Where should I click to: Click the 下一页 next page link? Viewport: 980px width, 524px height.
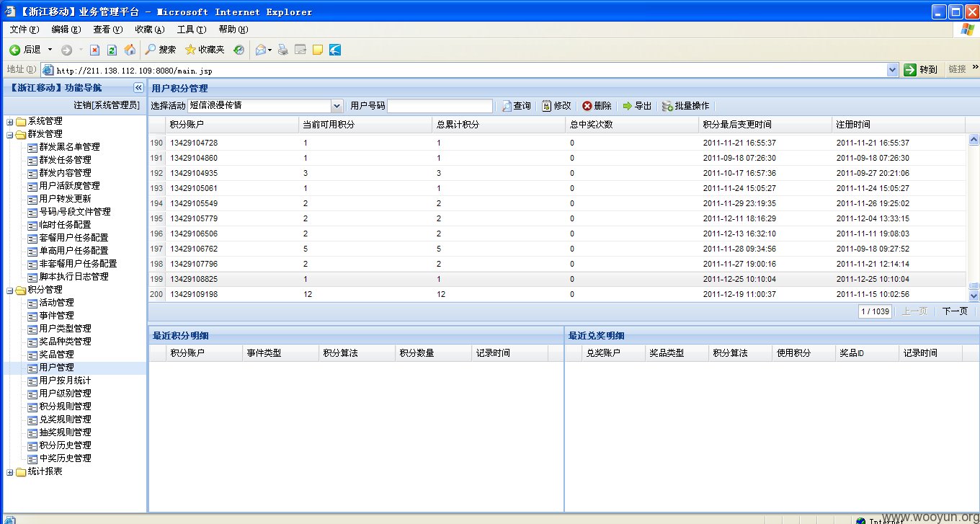(x=955, y=311)
